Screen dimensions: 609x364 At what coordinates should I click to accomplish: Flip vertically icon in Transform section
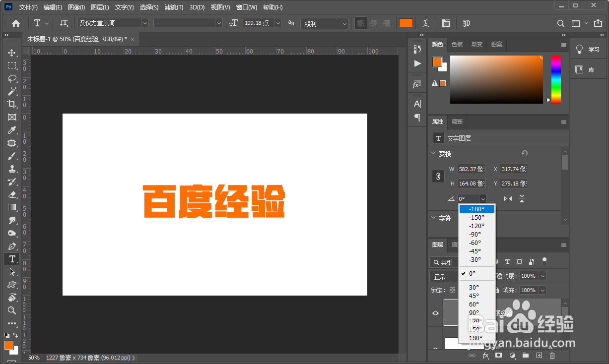[x=522, y=198]
